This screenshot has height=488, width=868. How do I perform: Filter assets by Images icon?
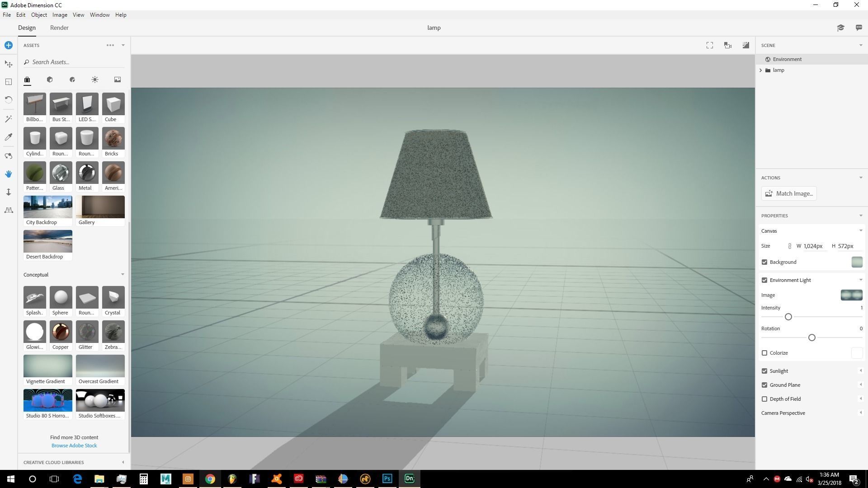tap(118, 80)
